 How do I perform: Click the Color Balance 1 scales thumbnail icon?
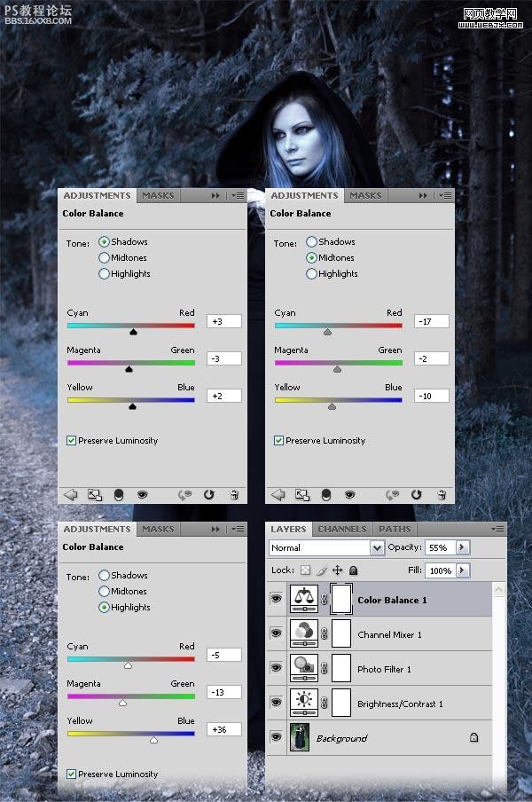click(x=304, y=599)
